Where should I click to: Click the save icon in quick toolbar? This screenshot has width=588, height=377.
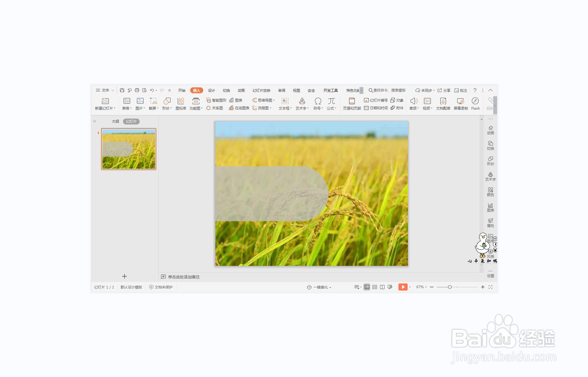[x=122, y=90]
